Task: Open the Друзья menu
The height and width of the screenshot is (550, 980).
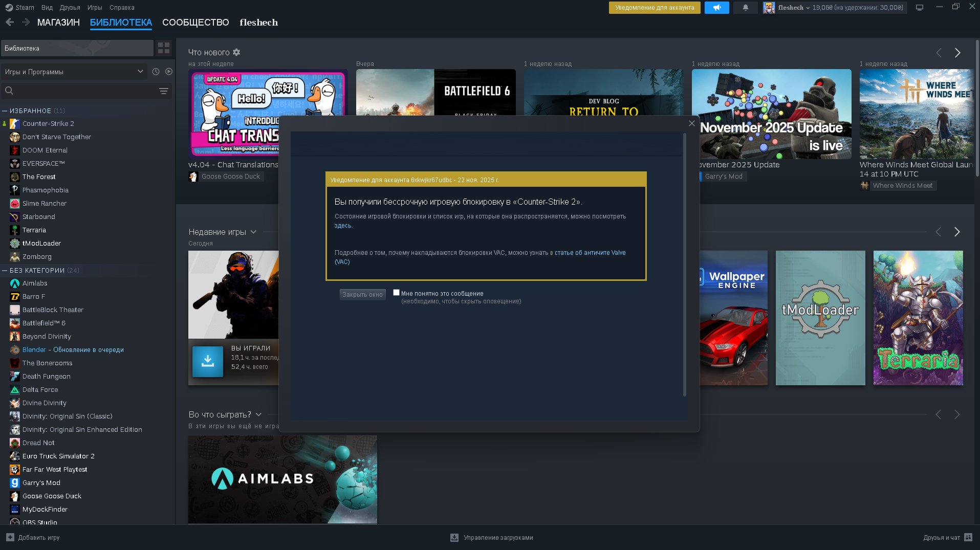Action: coord(70,8)
